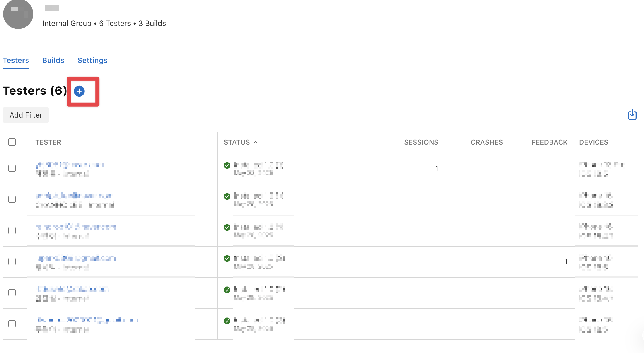
Task: Check the last tester row checkbox
Action: click(12, 324)
